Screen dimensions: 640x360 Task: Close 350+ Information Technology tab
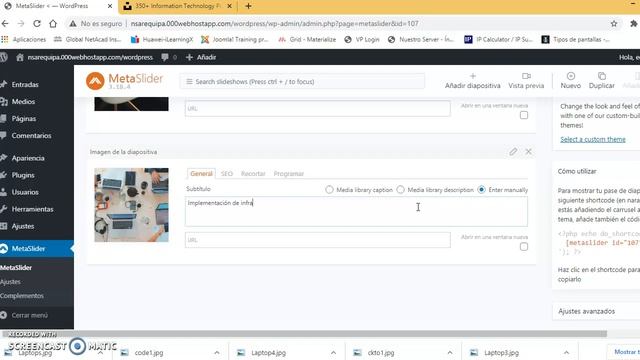[229, 6]
